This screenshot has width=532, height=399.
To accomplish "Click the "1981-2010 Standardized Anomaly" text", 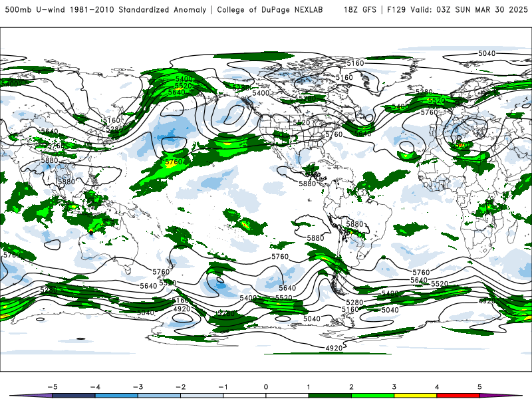I will pyautogui.click(x=138, y=9).
